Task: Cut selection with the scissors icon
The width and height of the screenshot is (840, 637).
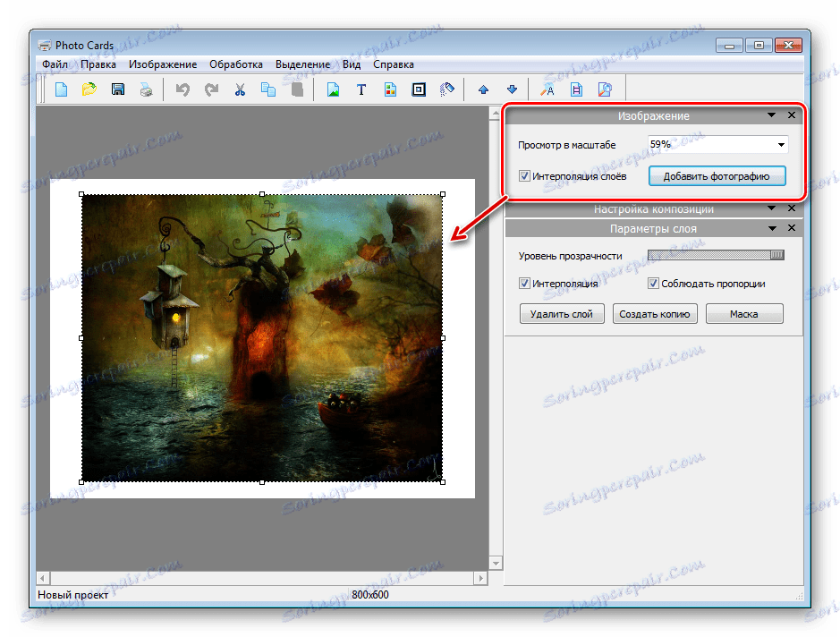Action: (x=240, y=89)
